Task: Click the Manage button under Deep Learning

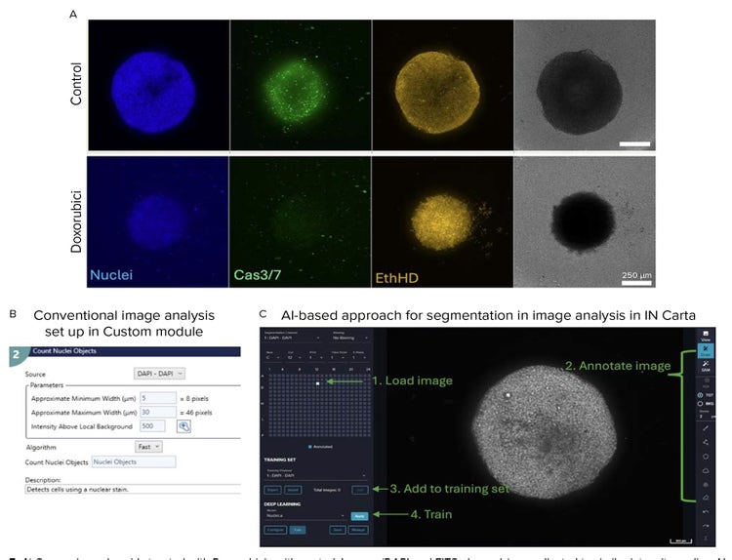Action: (x=358, y=530)
